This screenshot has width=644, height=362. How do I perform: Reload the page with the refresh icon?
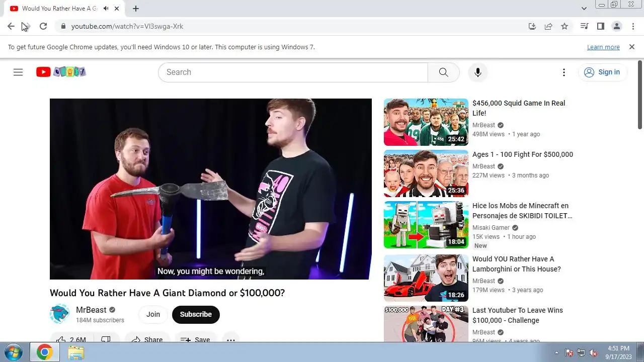click(43, 26)
